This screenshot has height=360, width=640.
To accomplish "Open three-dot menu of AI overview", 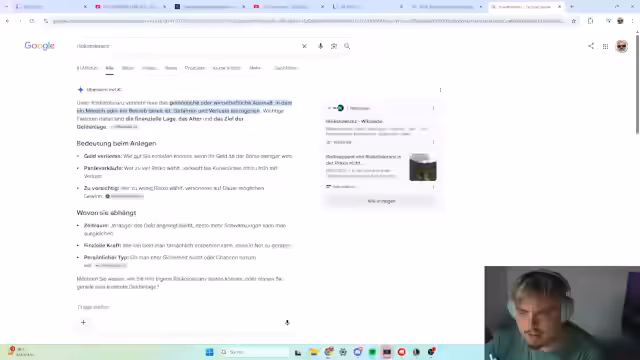I will point(440,90).
